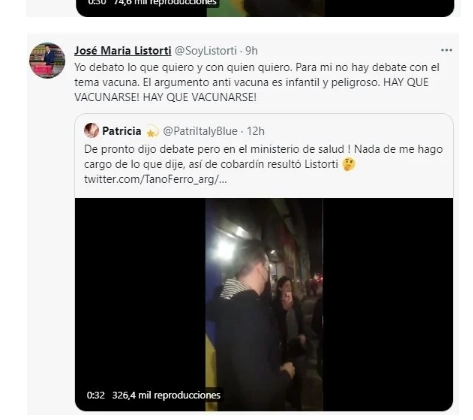Image resolution: width=473 pixels, height=420 pixels.
Task: Follow the twitter.com/TanoFerro_arg link
Action: pyautogui.click(x=155, y=179)
